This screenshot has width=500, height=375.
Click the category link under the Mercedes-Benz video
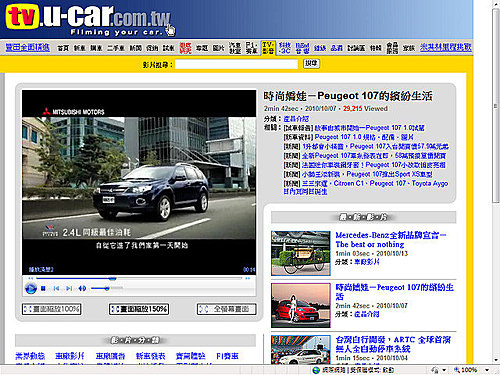point(367,262)
